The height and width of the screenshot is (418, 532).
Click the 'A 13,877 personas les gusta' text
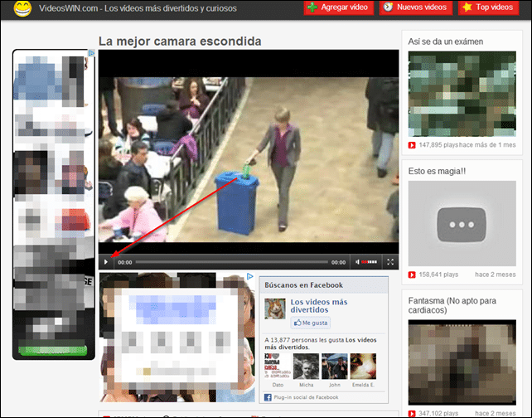tap(321, 343)
